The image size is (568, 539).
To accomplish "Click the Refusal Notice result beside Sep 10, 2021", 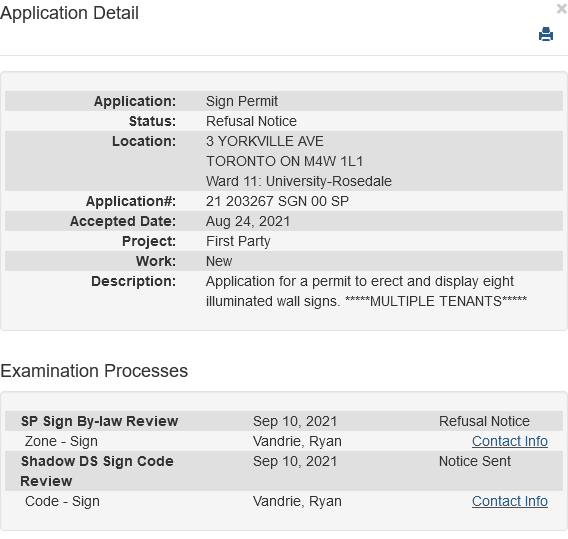I will coord(484,421).
